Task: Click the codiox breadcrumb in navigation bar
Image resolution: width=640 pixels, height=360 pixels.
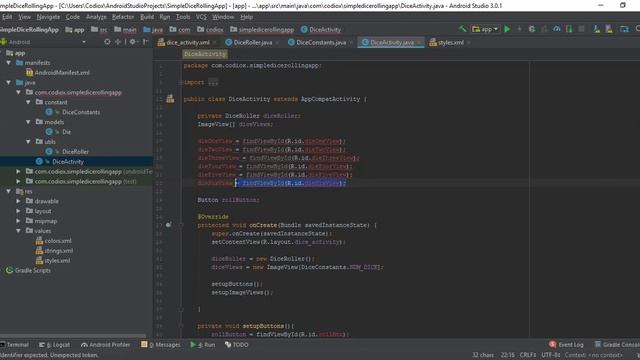Action: pyautogui.click(x=210, y=29)
